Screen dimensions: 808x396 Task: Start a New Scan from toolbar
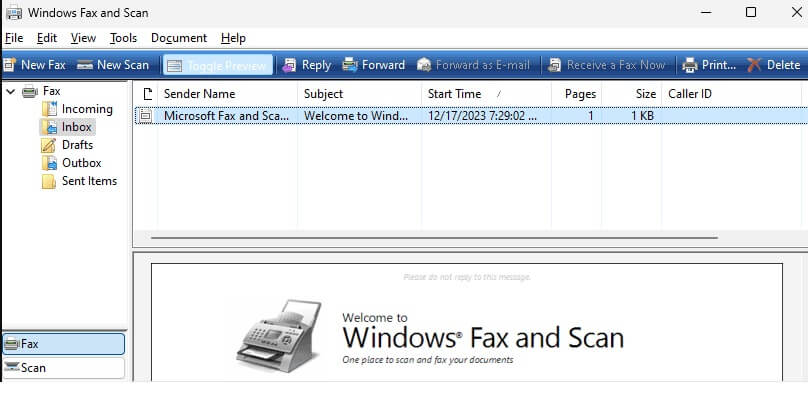(x=113, y=65)
